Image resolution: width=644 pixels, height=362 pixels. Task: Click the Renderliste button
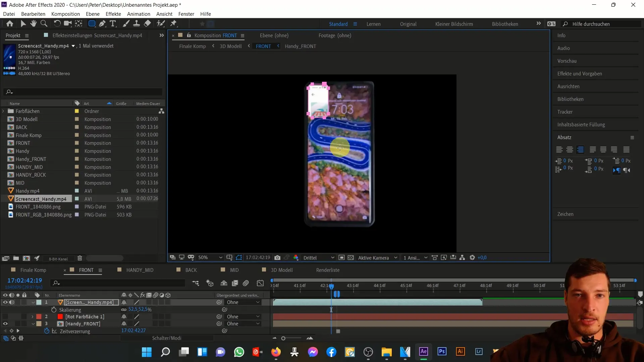click(x=327, y=269)
